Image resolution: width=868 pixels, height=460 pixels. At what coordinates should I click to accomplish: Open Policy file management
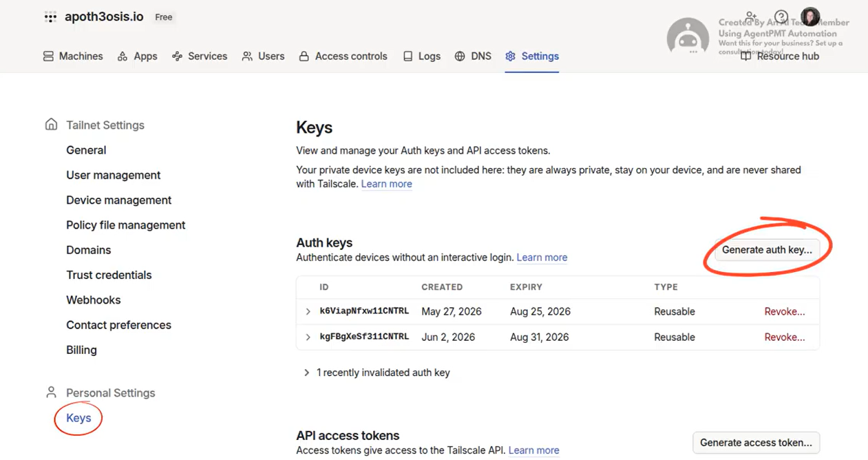point(126,225)
